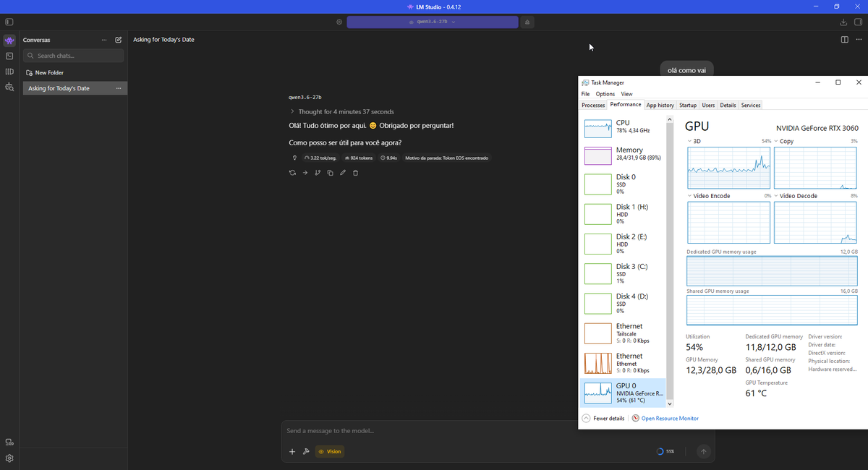Select Disk 1 (H:) in performance list
868x470 pixels.
tap(623, 213)
